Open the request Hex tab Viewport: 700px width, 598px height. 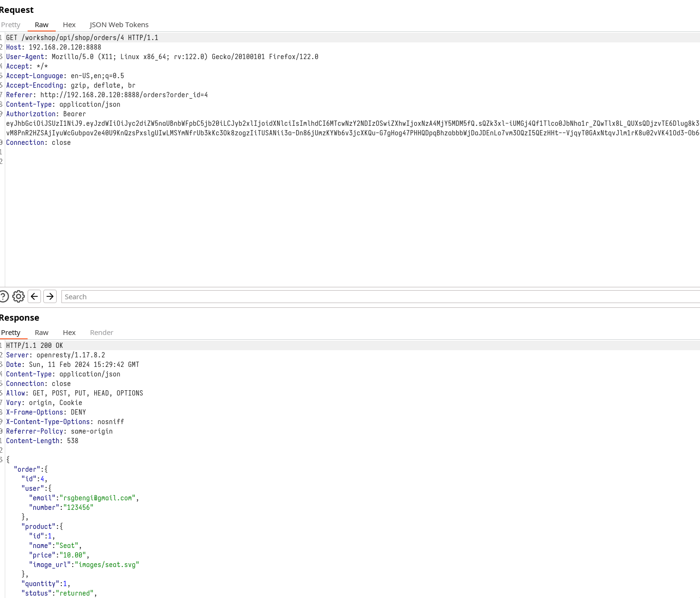coord(69,25)
